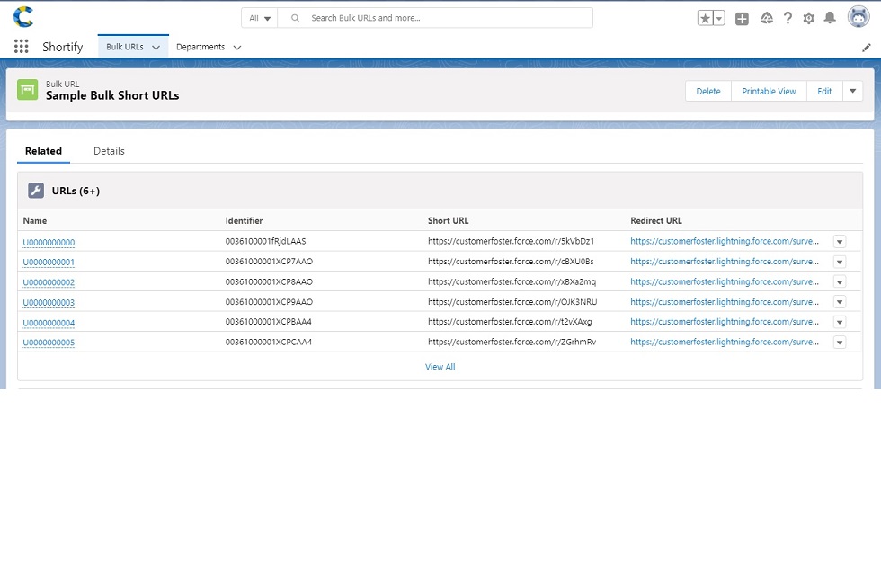Screen dimensions: 881x588
Task: Click the user profile avatar
Action: [x=858, y=17]
